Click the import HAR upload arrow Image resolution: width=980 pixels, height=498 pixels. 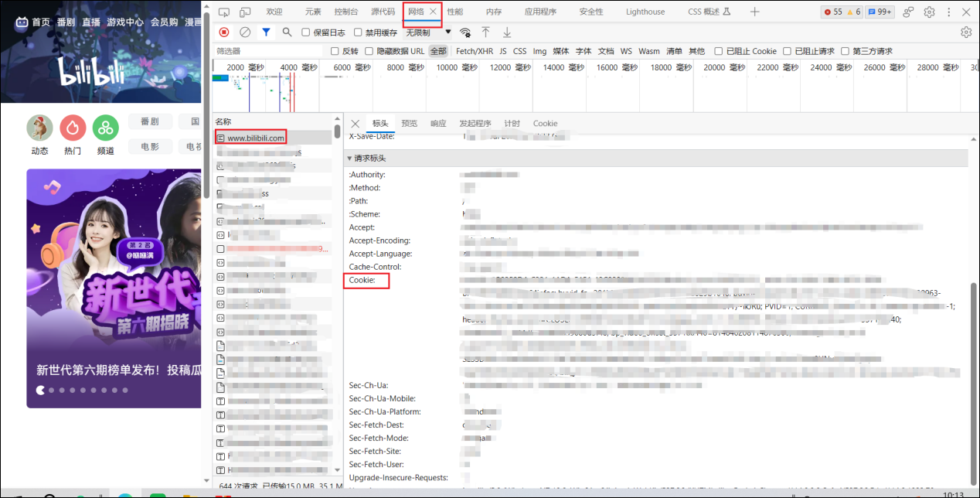[485, 32]
